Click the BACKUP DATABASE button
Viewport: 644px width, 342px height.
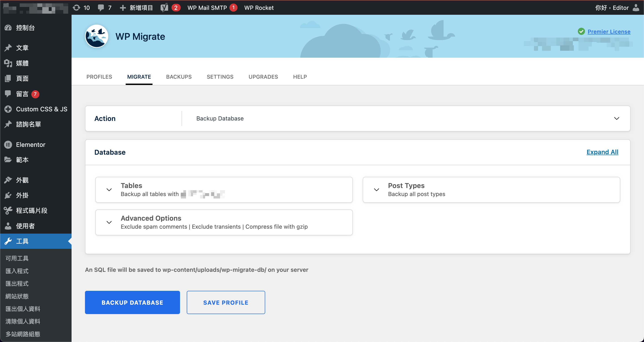[x=132, y=302]
